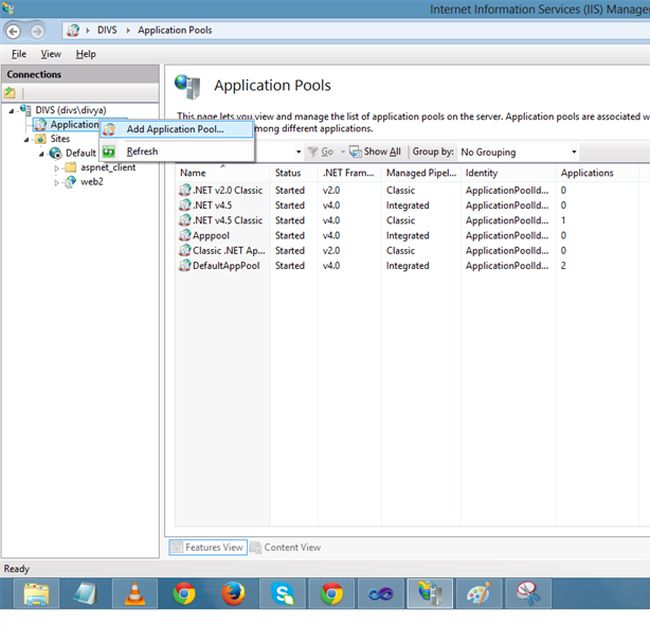Select the Sites tree node
Image resolution: width=650 pixels, height=626 pixels.
tap(60, 139)
